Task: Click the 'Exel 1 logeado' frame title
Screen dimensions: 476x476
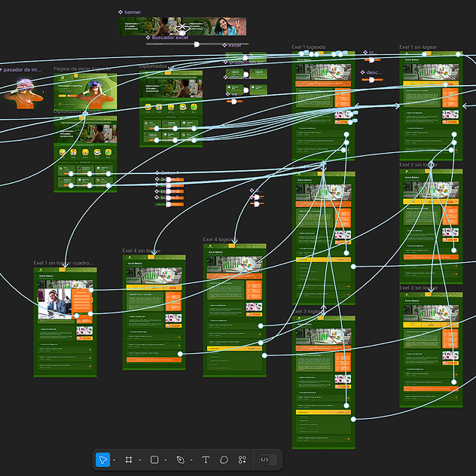Action: [309, 47]
